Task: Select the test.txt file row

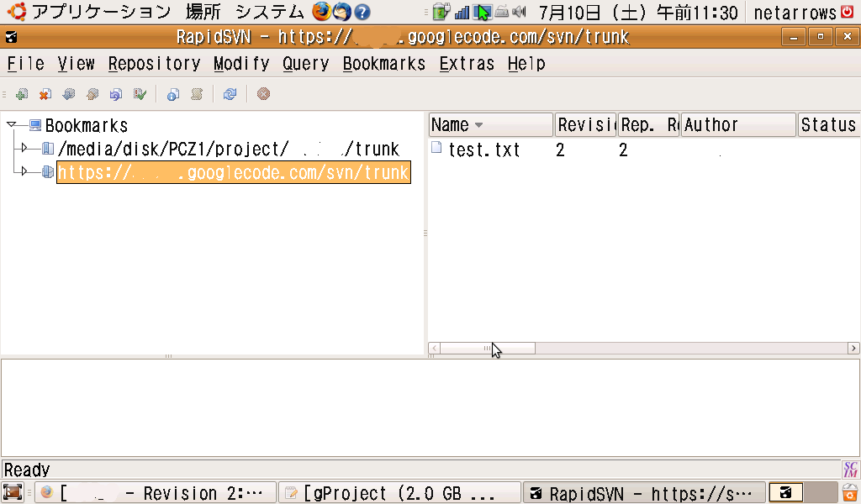Action: (643, 150)
